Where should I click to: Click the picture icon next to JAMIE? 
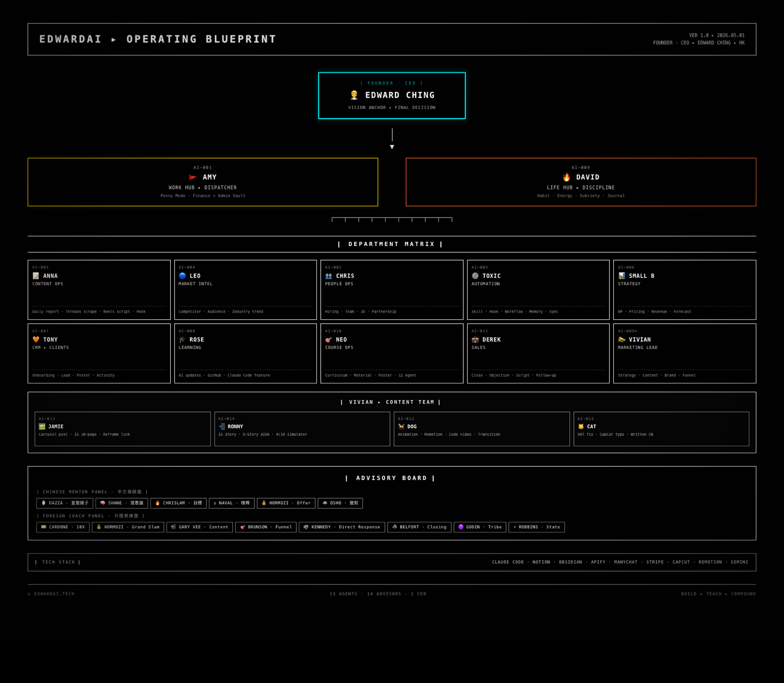click(x=42, y=426)
